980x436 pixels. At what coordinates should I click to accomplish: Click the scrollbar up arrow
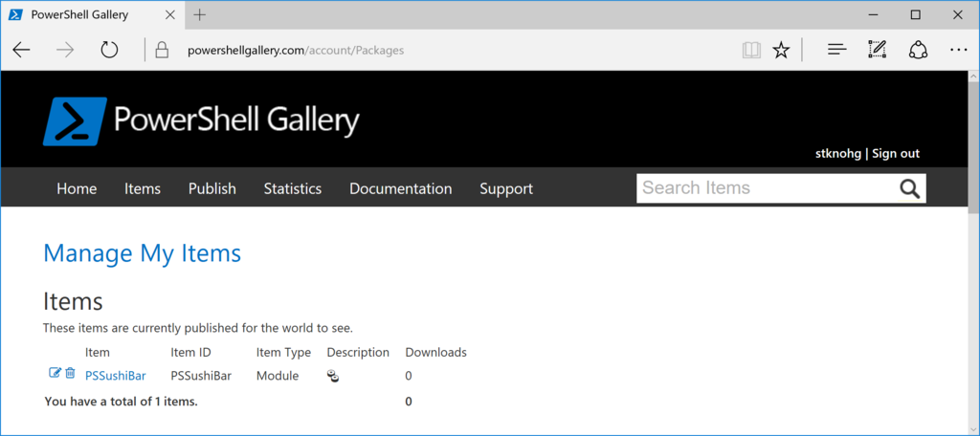(973, 76)
